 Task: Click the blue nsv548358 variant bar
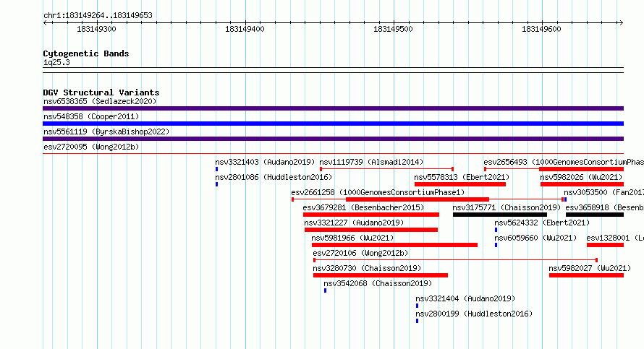[333, 124]
